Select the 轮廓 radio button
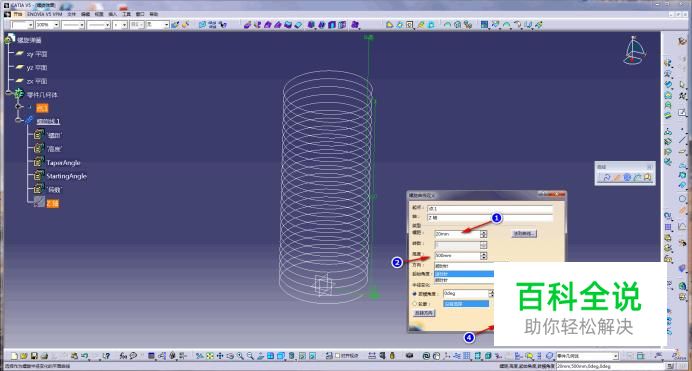This screenshot has height=371, width=692. pyautogui.click(x=414, y=304)
